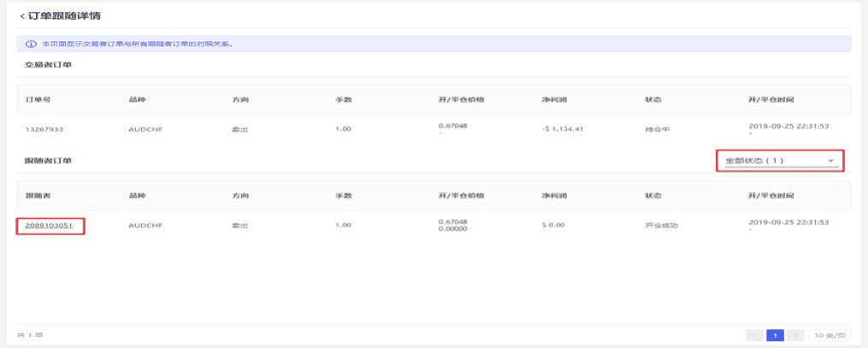Open follower account 2089103051 link
This screenshot has width=868, height=348.
tap(50, 226)
